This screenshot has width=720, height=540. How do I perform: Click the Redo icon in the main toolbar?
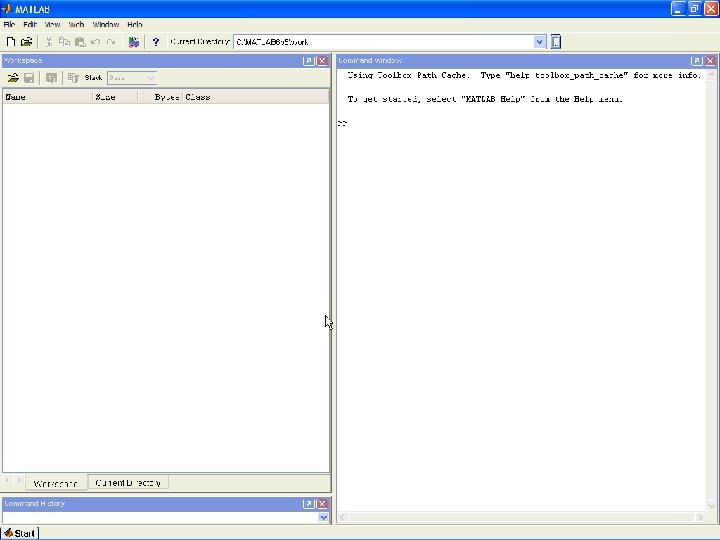tap(111, 42)
